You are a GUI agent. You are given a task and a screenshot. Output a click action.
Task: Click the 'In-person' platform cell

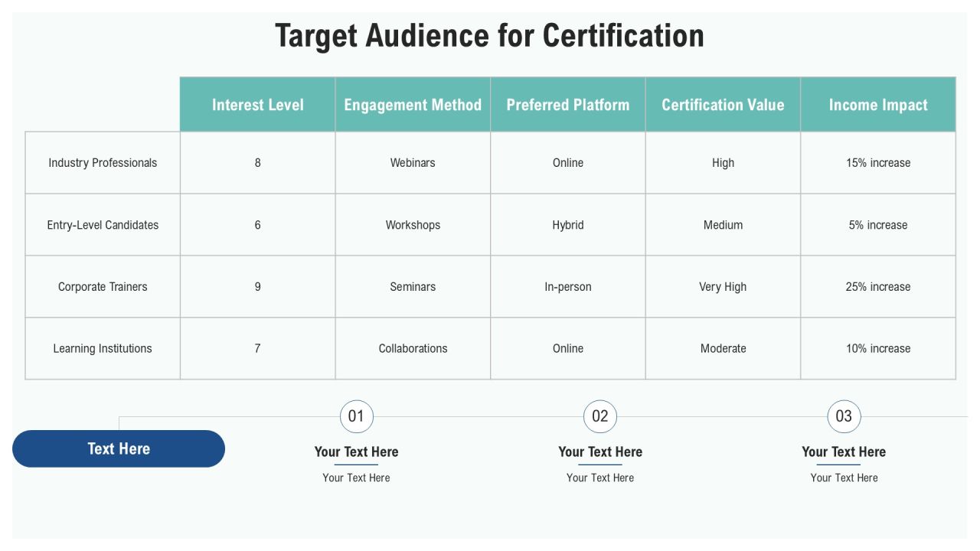(x=568, y=287)
